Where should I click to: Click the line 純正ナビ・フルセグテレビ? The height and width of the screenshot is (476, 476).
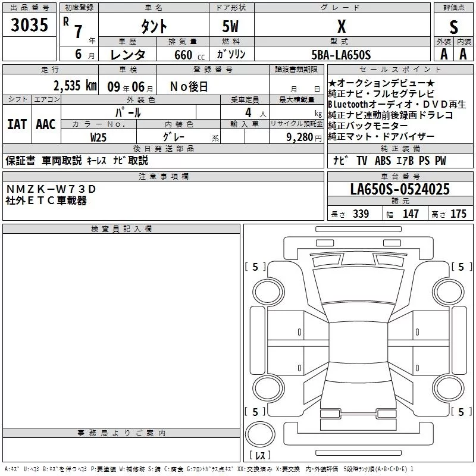coord(381,93)
